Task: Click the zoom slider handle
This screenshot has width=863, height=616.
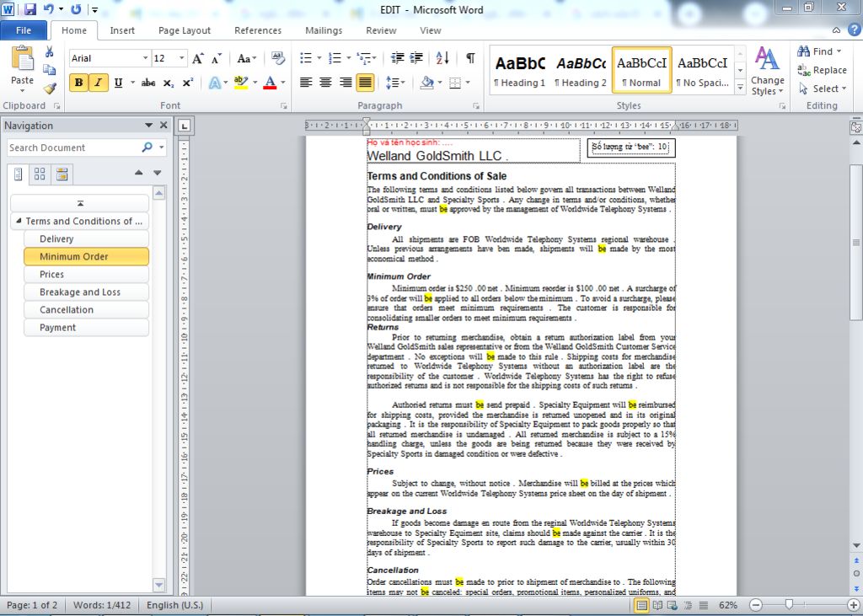Action: (789, 605)
